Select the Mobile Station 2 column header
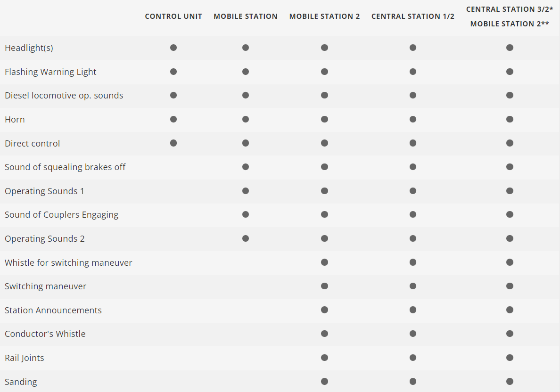560x392 pixels. click(x=324, y=16)
